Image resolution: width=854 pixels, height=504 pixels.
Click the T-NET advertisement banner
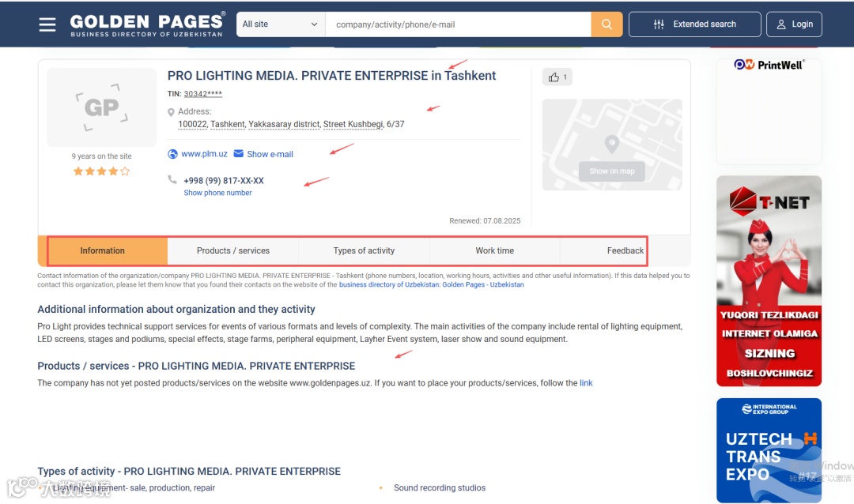tap(769, 281)
